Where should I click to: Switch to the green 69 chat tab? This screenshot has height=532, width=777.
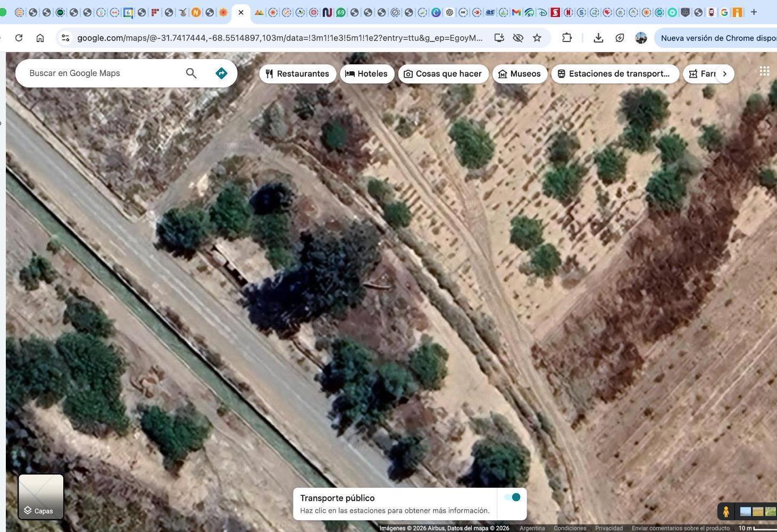coord(341,12)
